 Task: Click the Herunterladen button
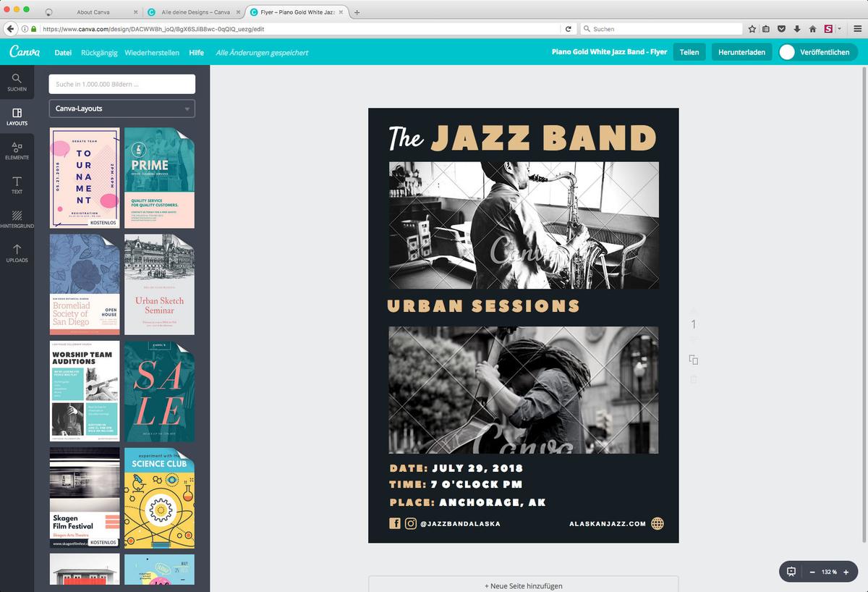click(x=742, y=52)
